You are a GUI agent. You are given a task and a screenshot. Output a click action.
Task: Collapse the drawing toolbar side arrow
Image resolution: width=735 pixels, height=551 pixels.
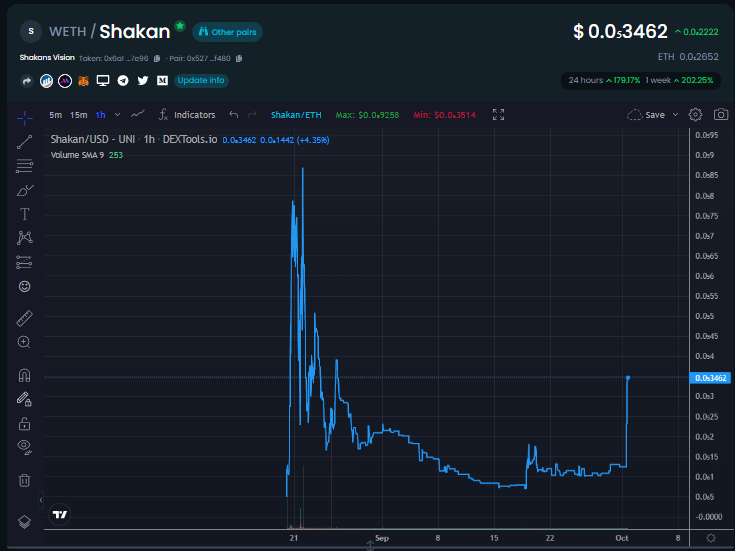pos(41,500)
